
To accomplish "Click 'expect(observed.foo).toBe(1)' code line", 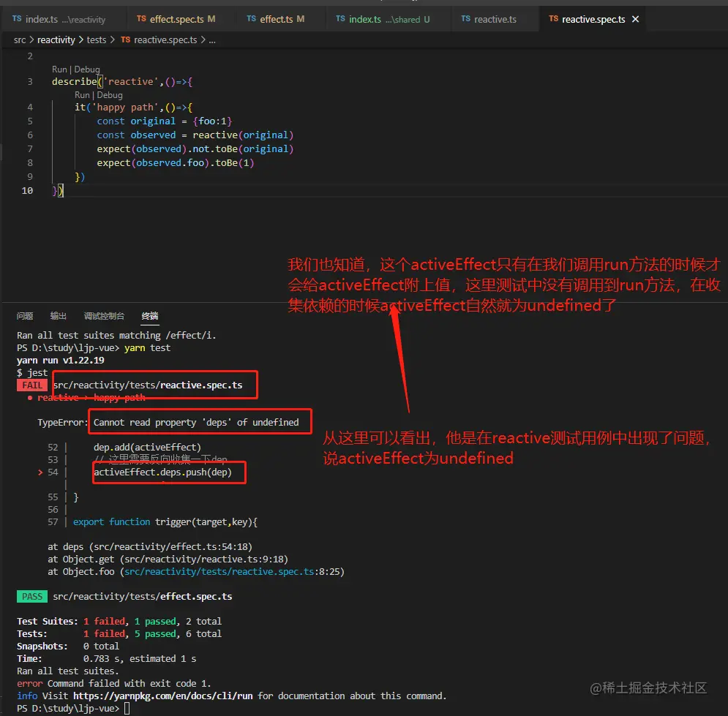I will coord(176,163).
